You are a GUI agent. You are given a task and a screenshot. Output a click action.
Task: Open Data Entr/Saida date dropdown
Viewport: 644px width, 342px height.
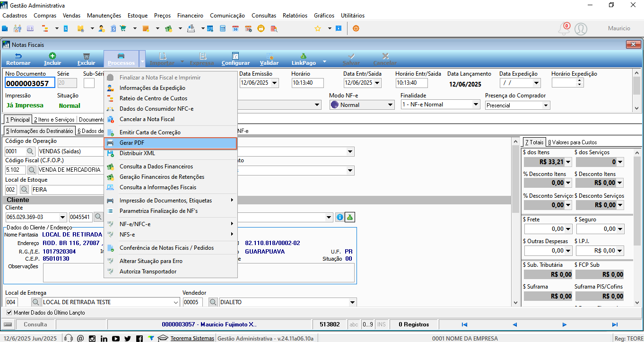coord(378,83)
